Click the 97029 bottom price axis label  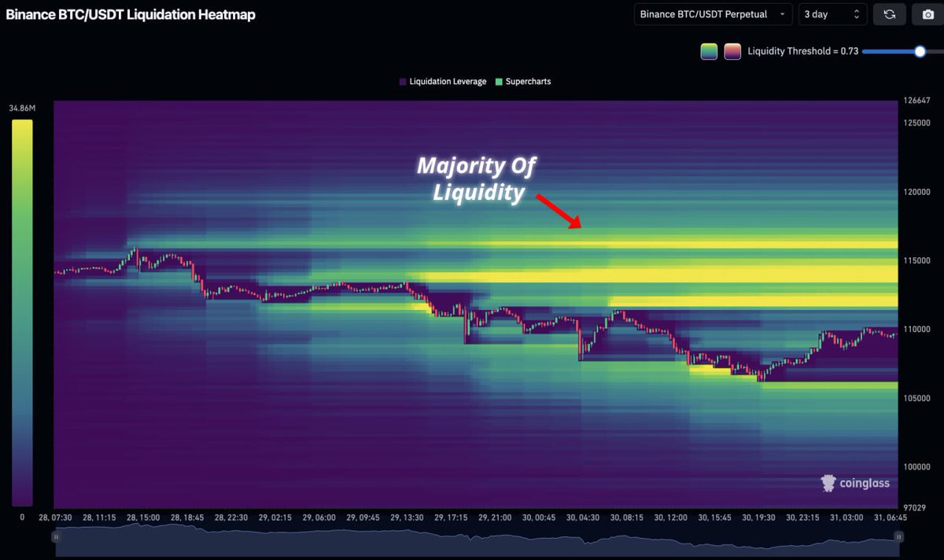[914, 508]
